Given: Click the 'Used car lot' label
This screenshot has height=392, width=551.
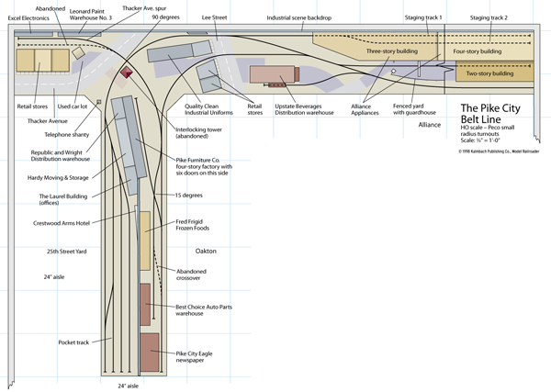Looking at the screenshot, I should click(73, 106).
